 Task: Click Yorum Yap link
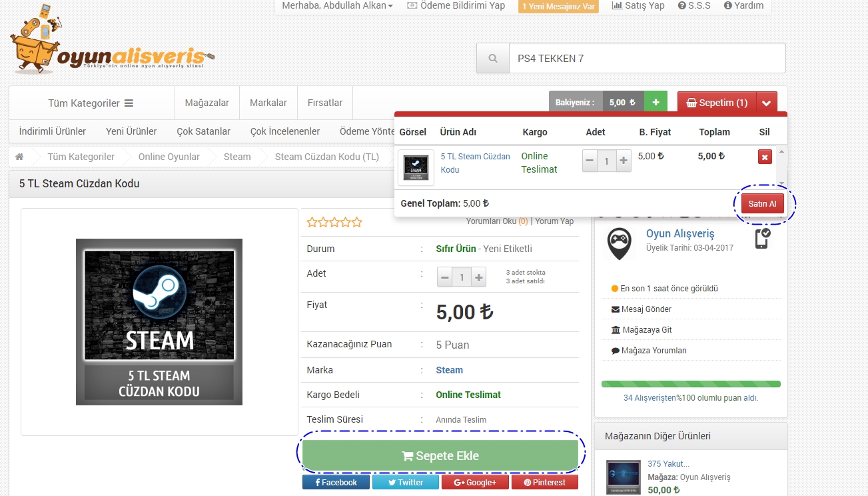pyautogui.click(x=554, y=221)
